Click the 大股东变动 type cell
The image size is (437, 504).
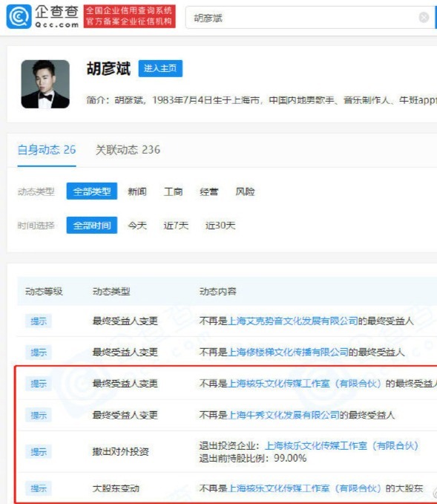[116, 488]
